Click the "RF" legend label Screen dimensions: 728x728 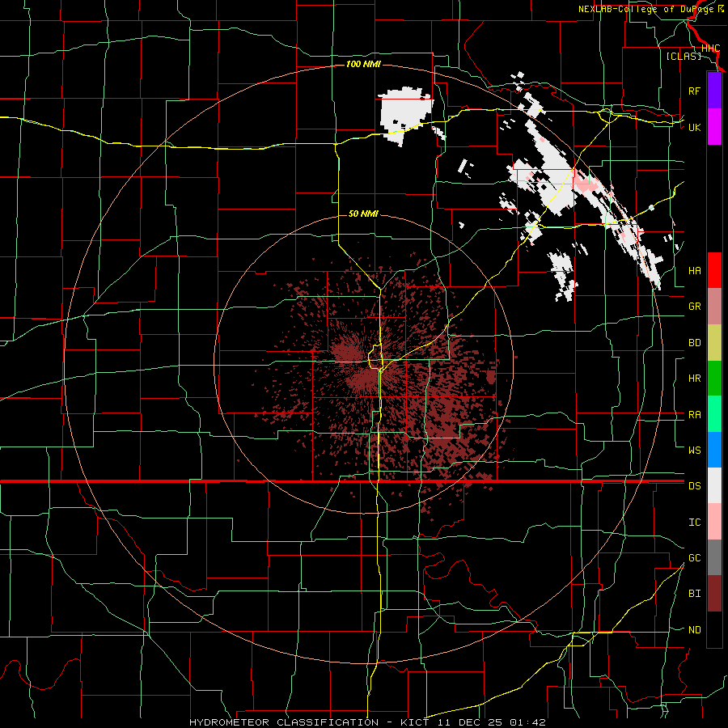pyautogui.click(x=694, y=91)
